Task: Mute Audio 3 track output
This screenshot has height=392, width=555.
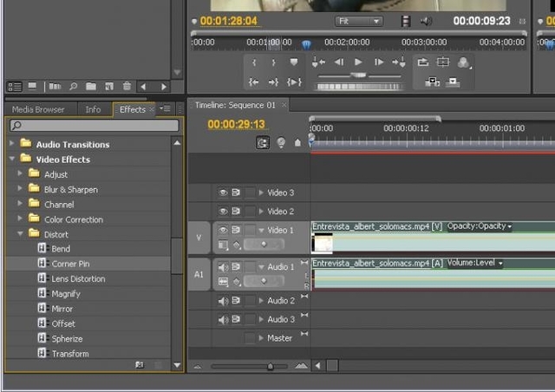Action: 223,320
